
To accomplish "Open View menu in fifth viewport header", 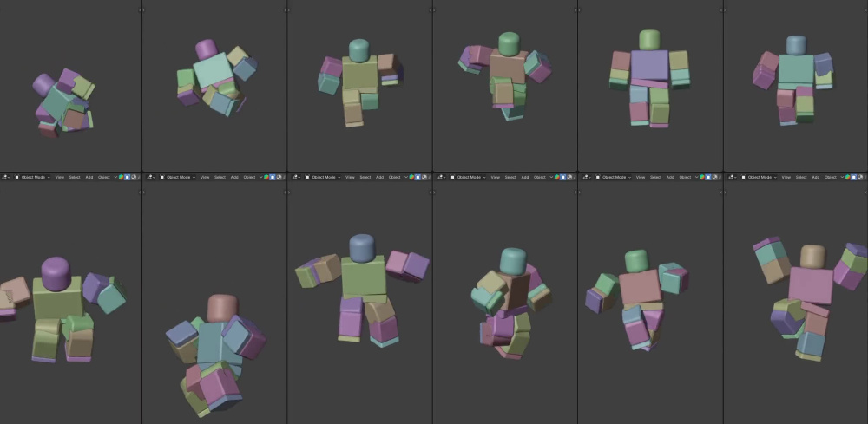I will point(641,177).
